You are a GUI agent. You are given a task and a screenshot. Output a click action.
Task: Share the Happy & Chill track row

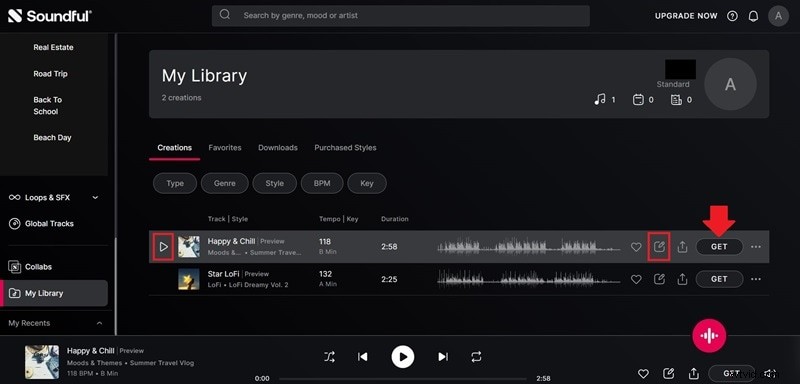coord(682,247)
